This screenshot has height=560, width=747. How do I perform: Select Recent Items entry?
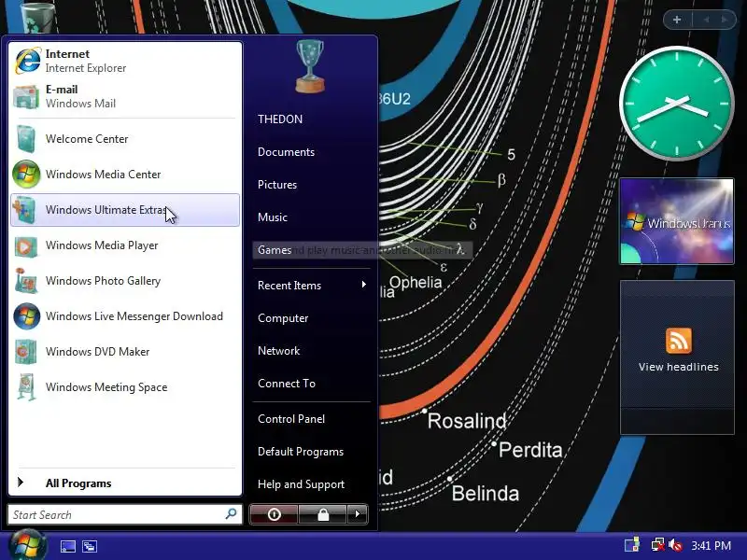pyautogui.click(x=289, y=286)
